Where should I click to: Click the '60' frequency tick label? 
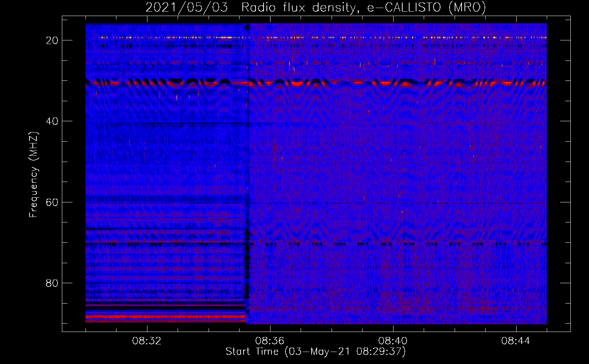(x=52, y=202)
